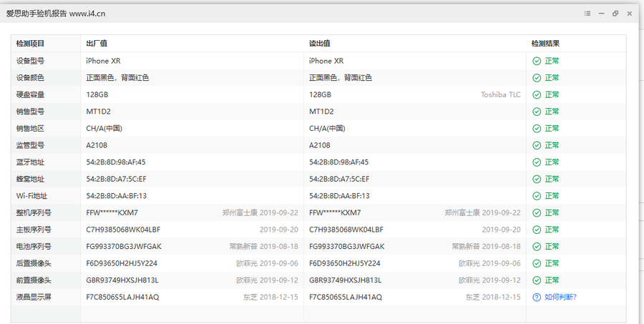Click factory battery serial FG993370BG3JWFGAK

(124, 246)
